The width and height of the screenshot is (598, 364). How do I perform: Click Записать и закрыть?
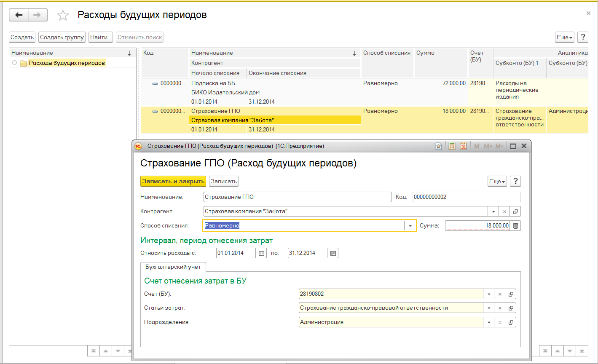(x=173, y=181)
